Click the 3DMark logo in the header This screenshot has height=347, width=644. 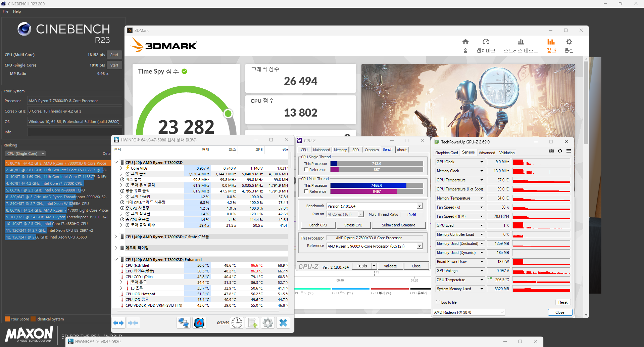[x=163, y=45]
